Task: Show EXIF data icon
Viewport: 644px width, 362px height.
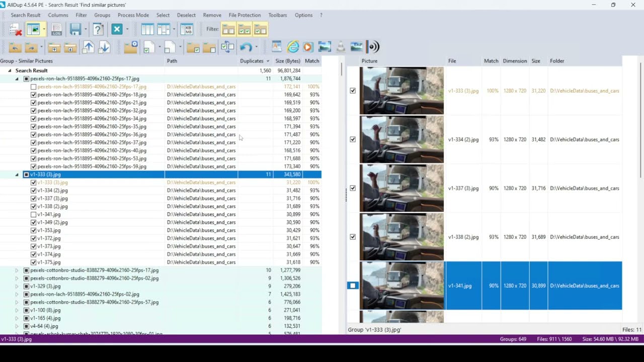Action: tap(357, 47)
